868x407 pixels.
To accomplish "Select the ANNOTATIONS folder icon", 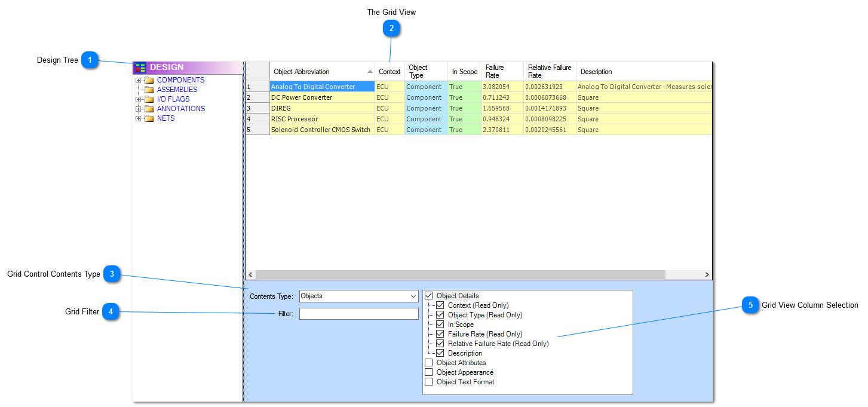I will click(149, 109).
